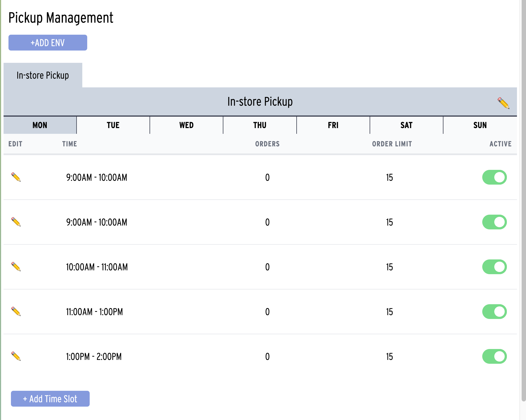Edit the 1:00PM - 2:00PM time slot
The image size is (526, 420).
tap(16, 356)
